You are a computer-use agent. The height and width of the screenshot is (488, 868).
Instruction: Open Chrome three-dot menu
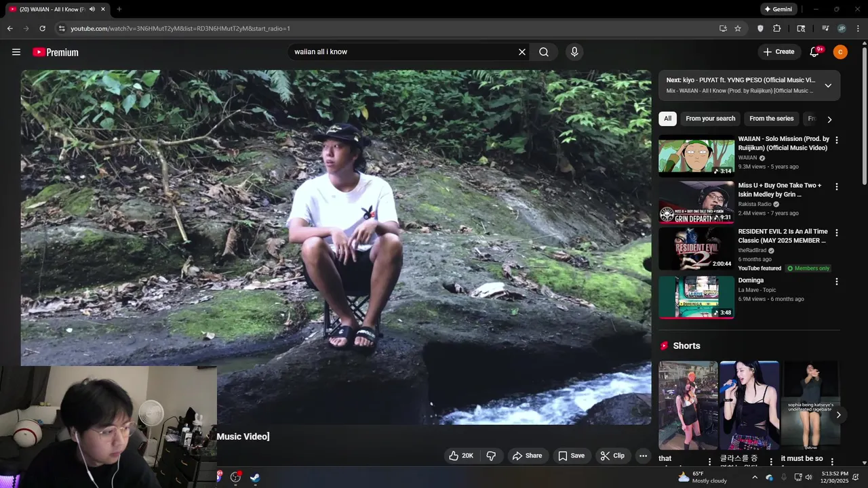tap(859, 28)
